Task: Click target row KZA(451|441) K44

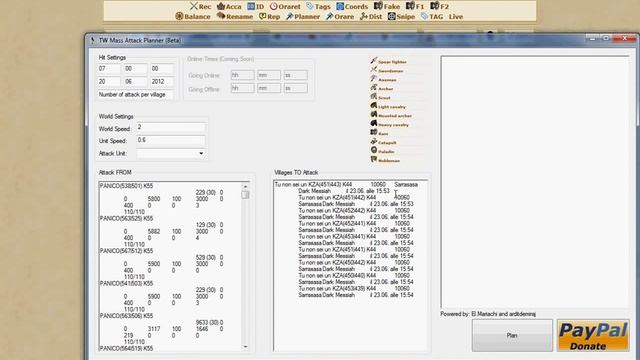Action: pyautogui.click(x=354, y=249)
